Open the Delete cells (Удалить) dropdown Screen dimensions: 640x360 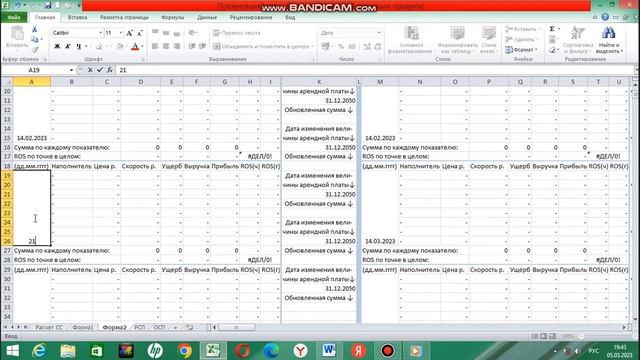click(521, 39)
